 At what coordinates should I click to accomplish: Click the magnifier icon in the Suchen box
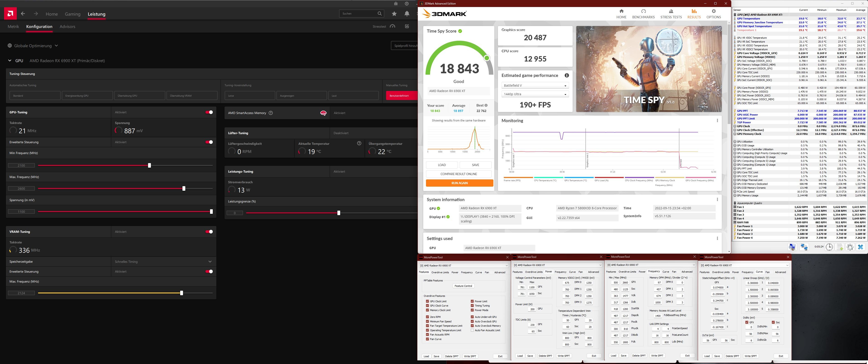[380, 14]
